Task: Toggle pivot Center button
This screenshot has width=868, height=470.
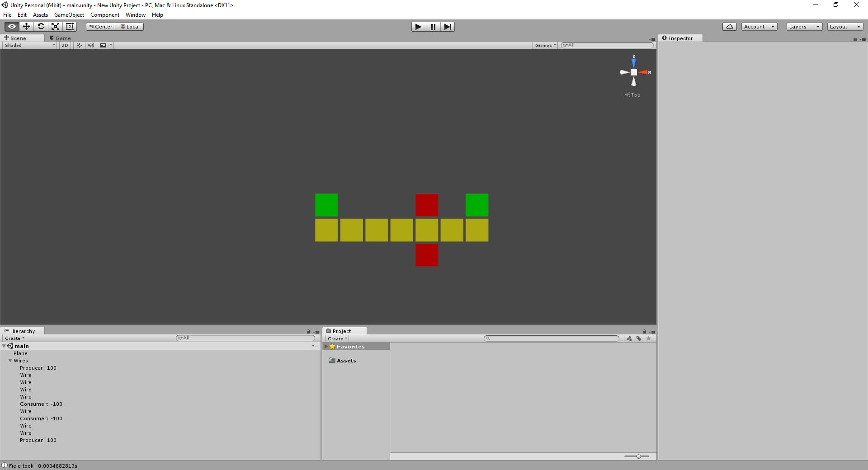Action: click(101, 27)
